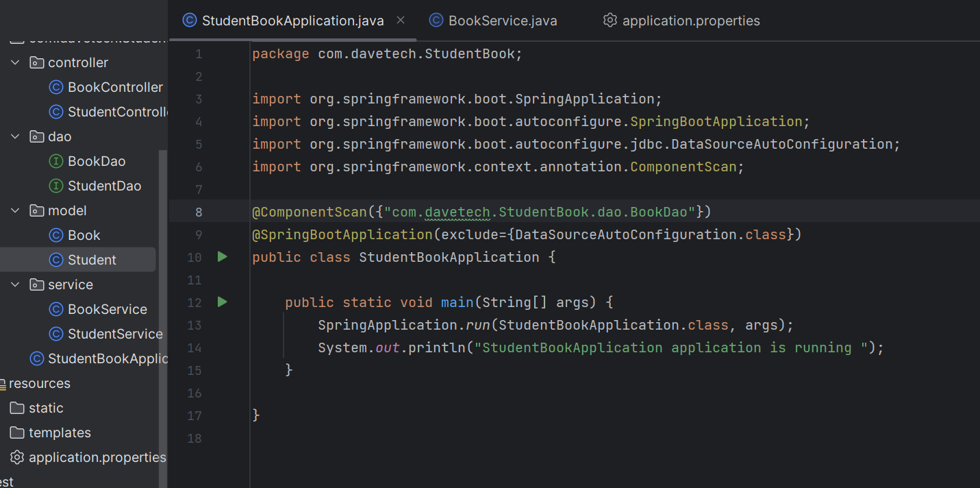Collapse the service package chevron
980x488 pixels.
click(15, 284)
